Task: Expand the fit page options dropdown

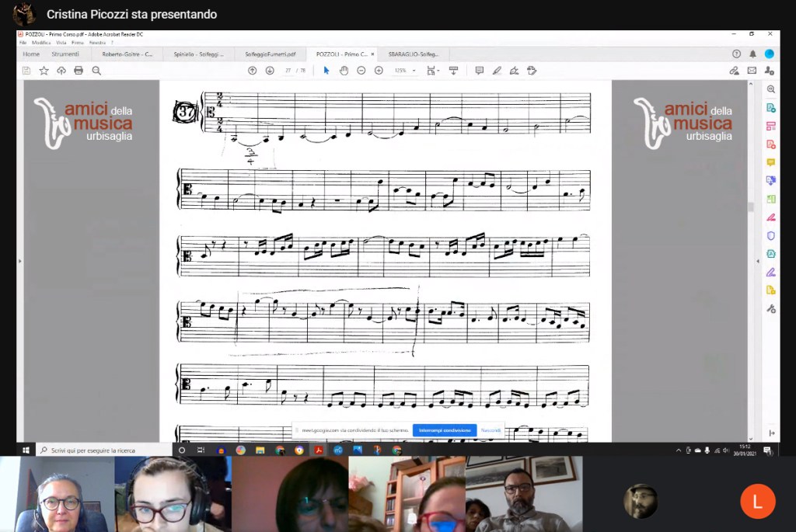Action: point(434,71)
